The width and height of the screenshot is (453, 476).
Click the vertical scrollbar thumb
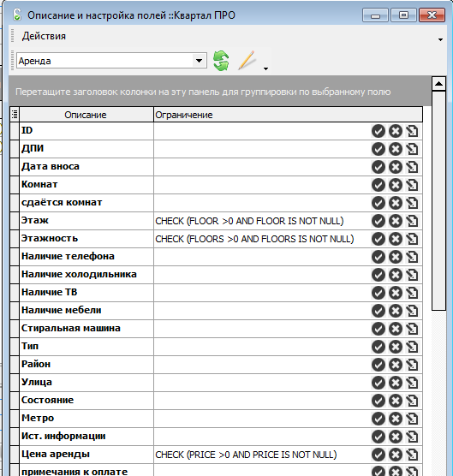(438, 200)
